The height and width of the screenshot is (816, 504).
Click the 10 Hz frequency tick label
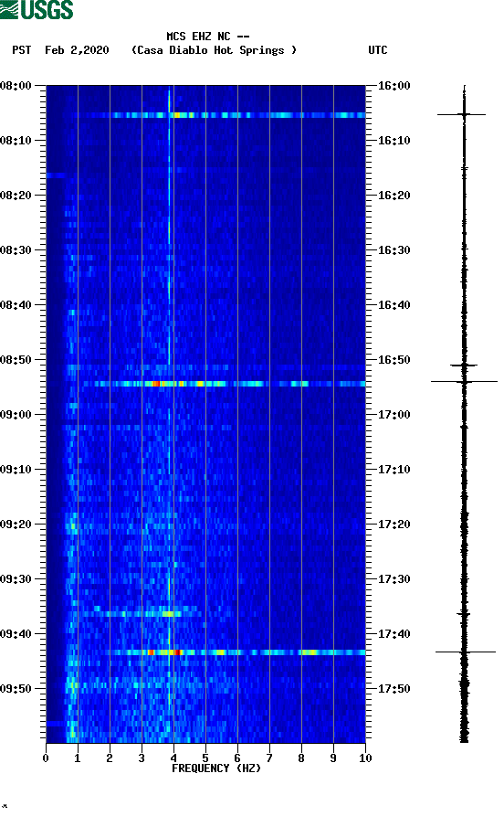tap(365, 758)
